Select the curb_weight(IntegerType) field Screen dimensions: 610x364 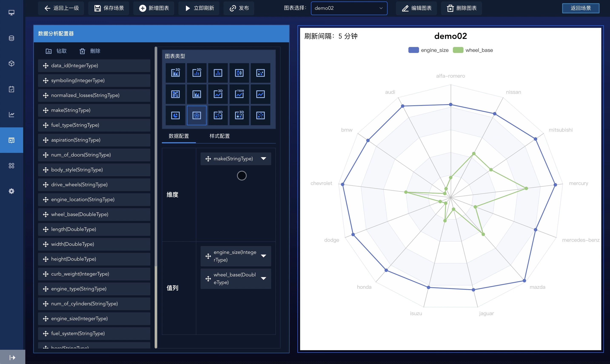pyautogui.click(x=94, y=274)
